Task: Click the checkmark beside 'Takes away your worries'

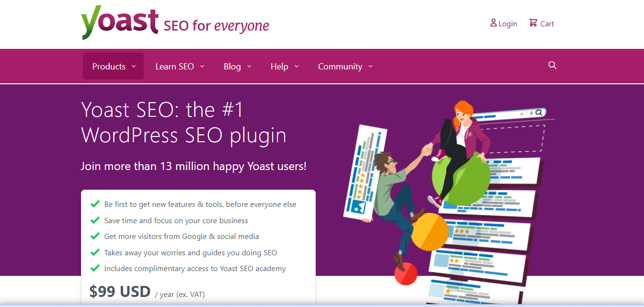Action: coord(95,252)
